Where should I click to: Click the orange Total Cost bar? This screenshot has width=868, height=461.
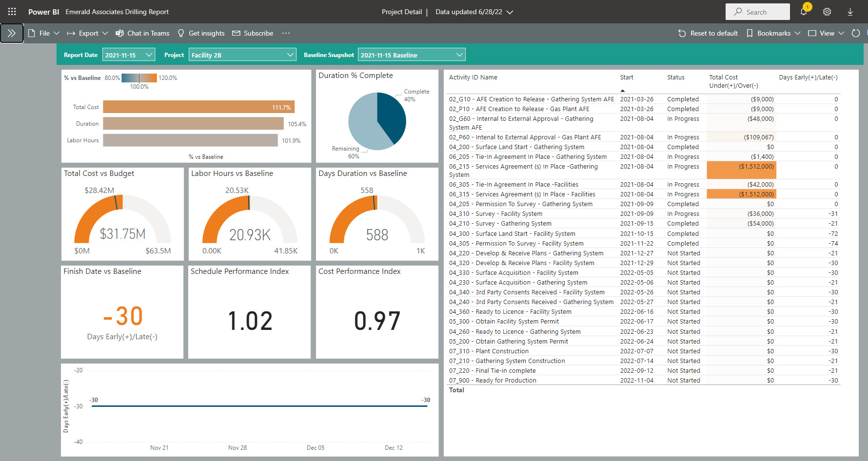pos(198,107)
